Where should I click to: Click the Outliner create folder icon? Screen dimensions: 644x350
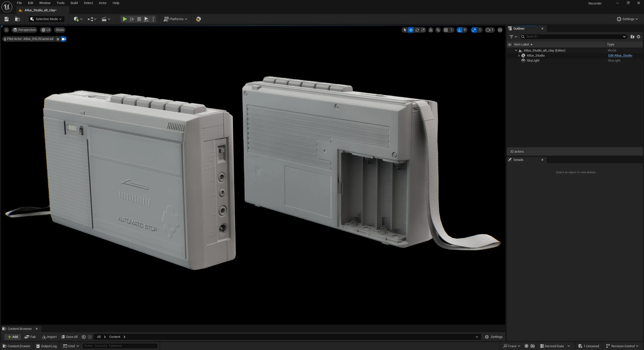point(632,37)
